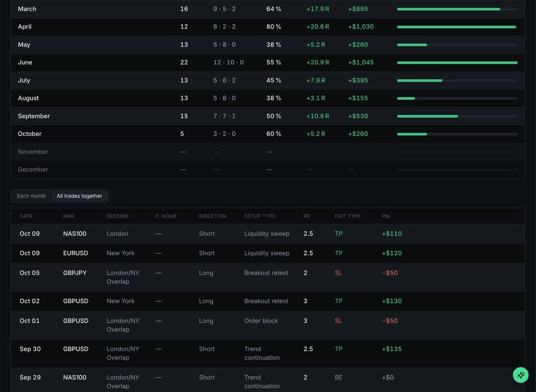Click the +$120 P&L value
This screenshot has width=536, height=392.
pos(392,254)
